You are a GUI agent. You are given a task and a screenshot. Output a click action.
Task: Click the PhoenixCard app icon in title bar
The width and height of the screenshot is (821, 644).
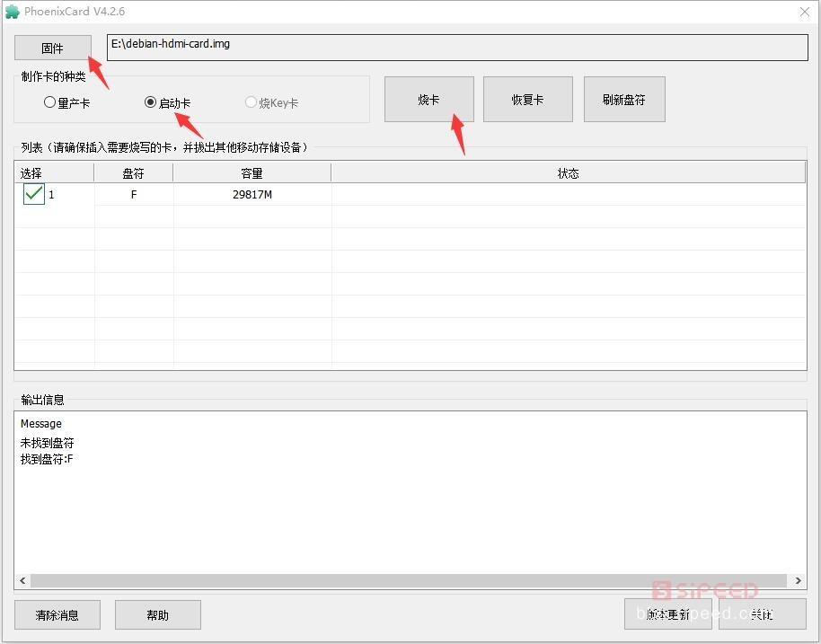click(x=13, y=12)
